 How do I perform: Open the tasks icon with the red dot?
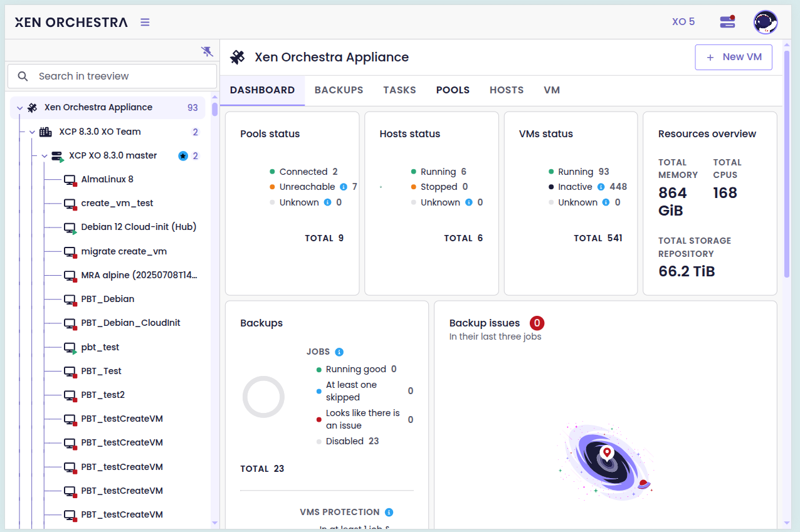tap(727, 22)
